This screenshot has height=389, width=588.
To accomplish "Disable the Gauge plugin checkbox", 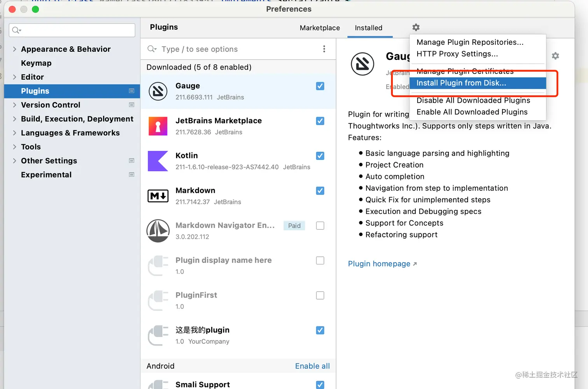I will pyautogui.click(x=320, y=86).
